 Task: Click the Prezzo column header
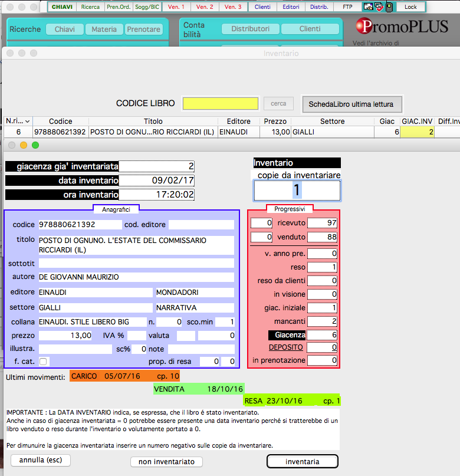[275, 122]
